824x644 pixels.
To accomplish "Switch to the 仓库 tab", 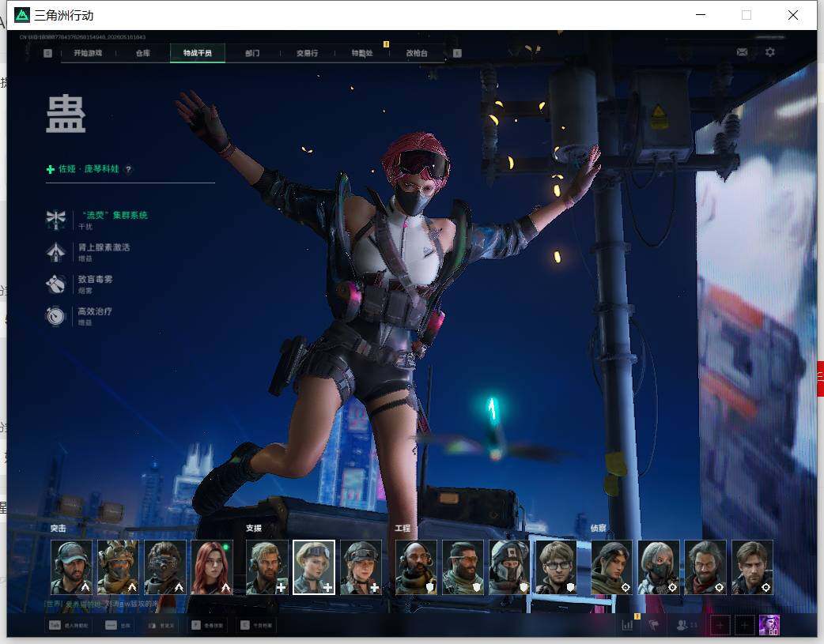I will click(x=143, y=53).
